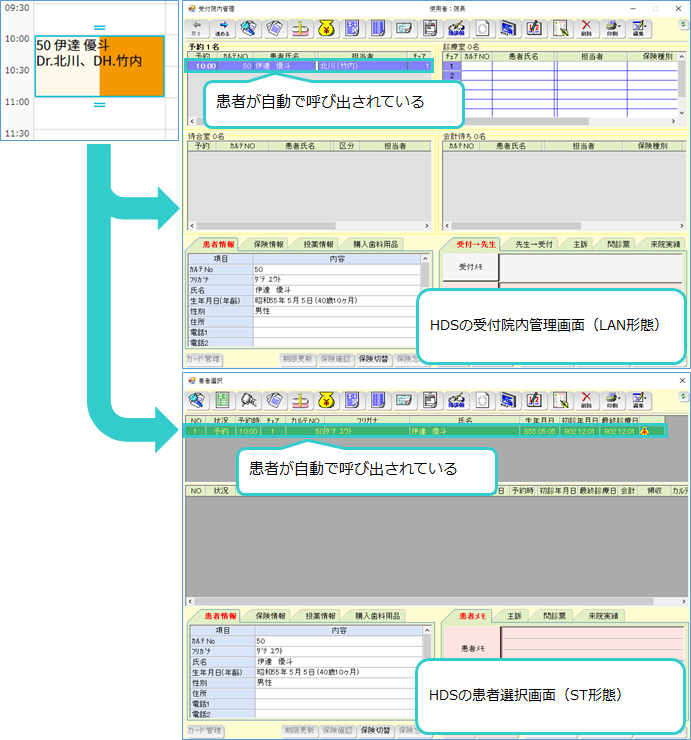
Task: Open 問診票 tab in patient selection window
Action: pos(554,616)
